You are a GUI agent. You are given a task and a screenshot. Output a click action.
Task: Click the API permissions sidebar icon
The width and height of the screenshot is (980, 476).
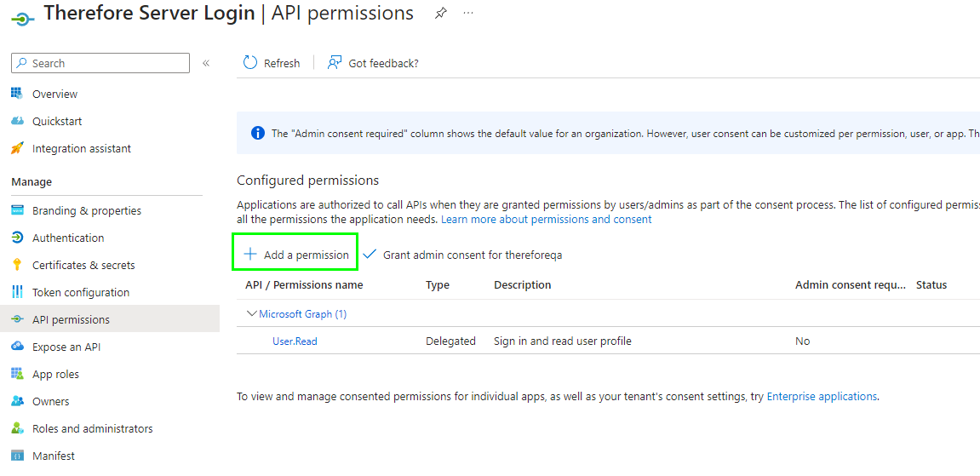coord(18,320)
